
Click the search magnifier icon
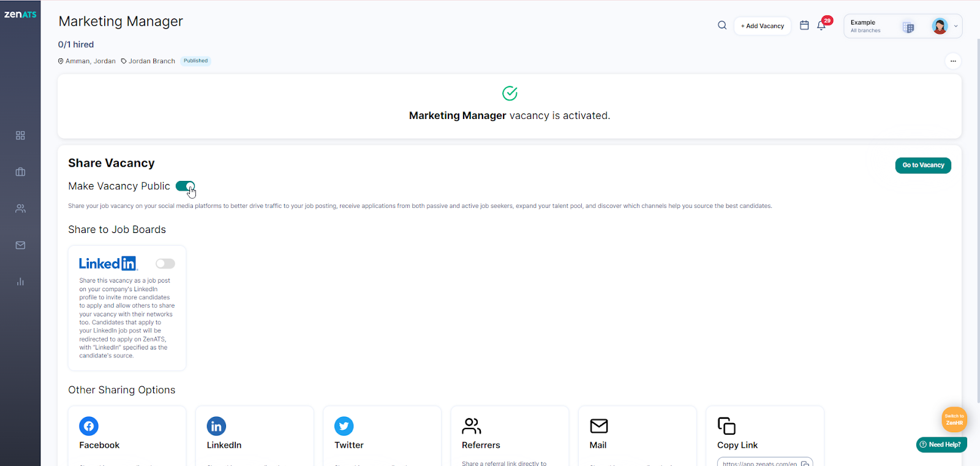(722, 25)
